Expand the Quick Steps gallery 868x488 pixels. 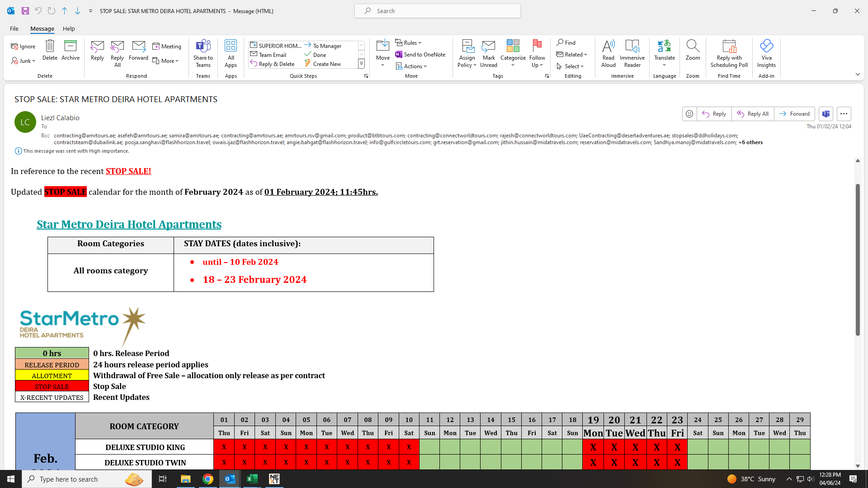pos(361,64)
